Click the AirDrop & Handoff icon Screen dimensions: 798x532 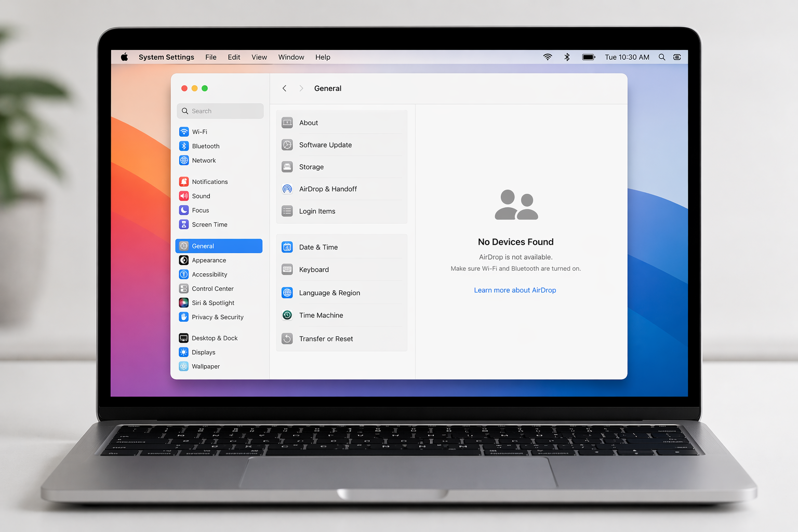tap(287, 189)
